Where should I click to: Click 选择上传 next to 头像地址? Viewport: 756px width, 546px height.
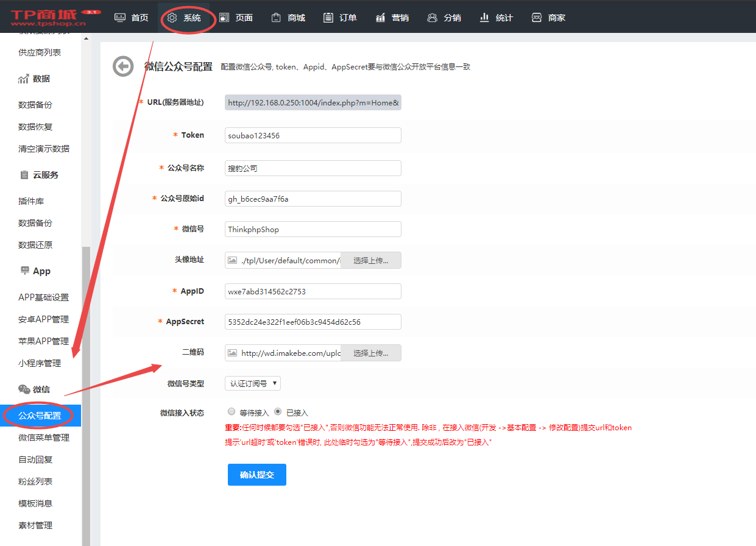(370, 260)
